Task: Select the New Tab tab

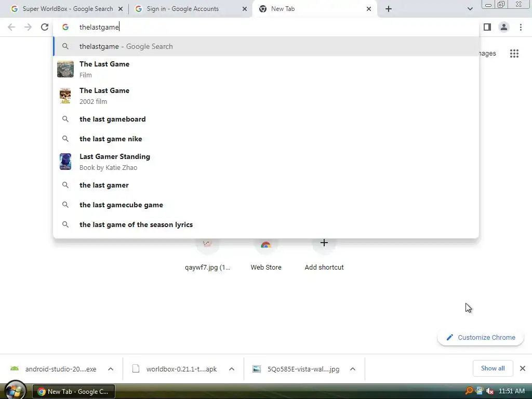Action: (x=314, y=9)
